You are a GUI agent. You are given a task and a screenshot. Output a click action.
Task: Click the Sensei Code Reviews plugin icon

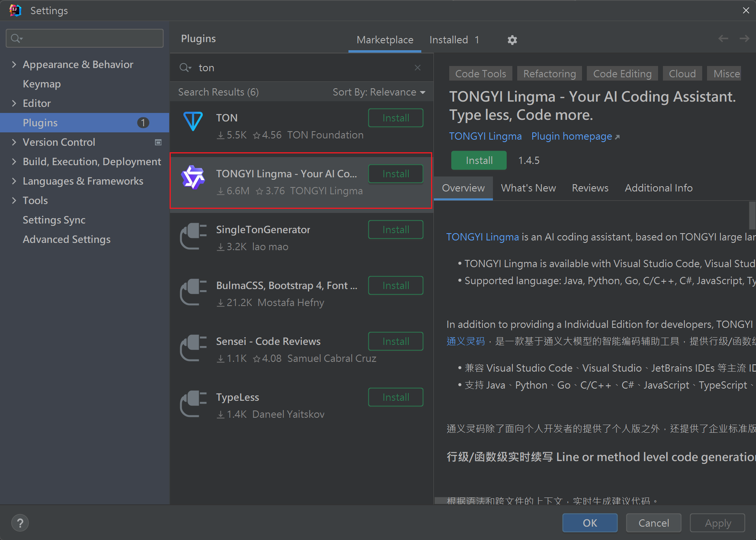pyautogui.click(x=193, y=348)
